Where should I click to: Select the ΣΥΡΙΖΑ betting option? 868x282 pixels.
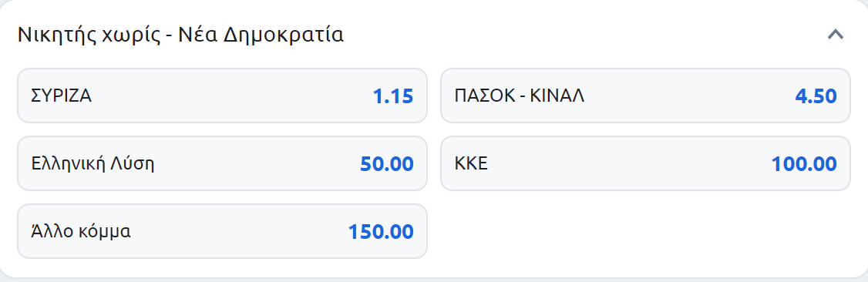(x=223, y=96)
